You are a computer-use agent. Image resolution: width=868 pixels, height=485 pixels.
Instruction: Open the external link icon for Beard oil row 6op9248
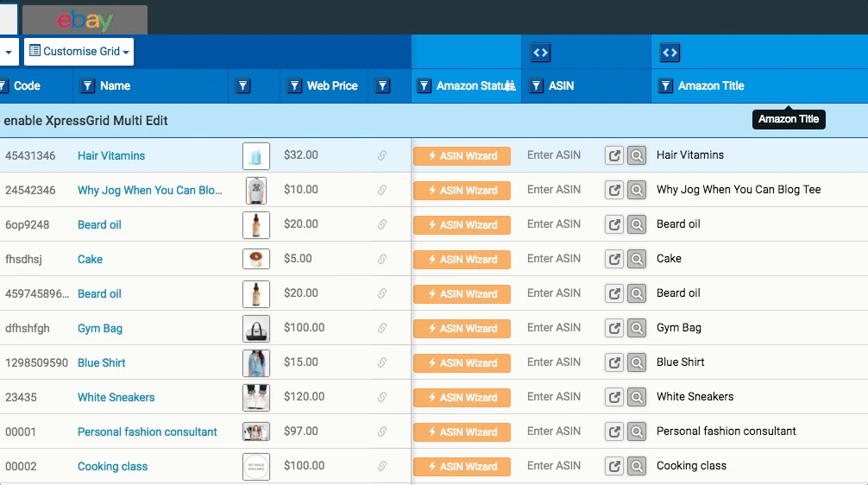pos(614,224)
